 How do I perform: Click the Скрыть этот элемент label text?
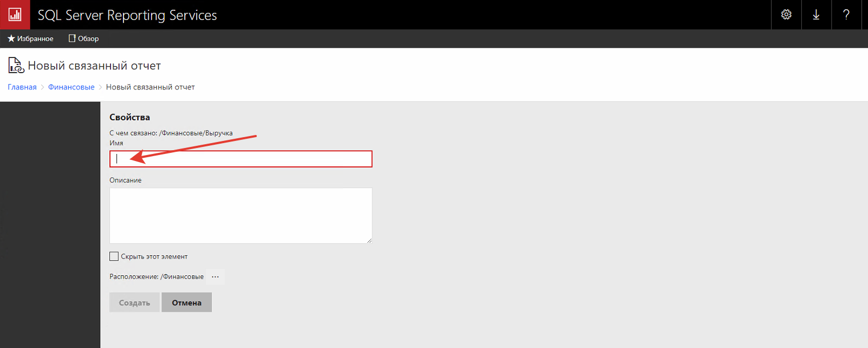[154, 257]
